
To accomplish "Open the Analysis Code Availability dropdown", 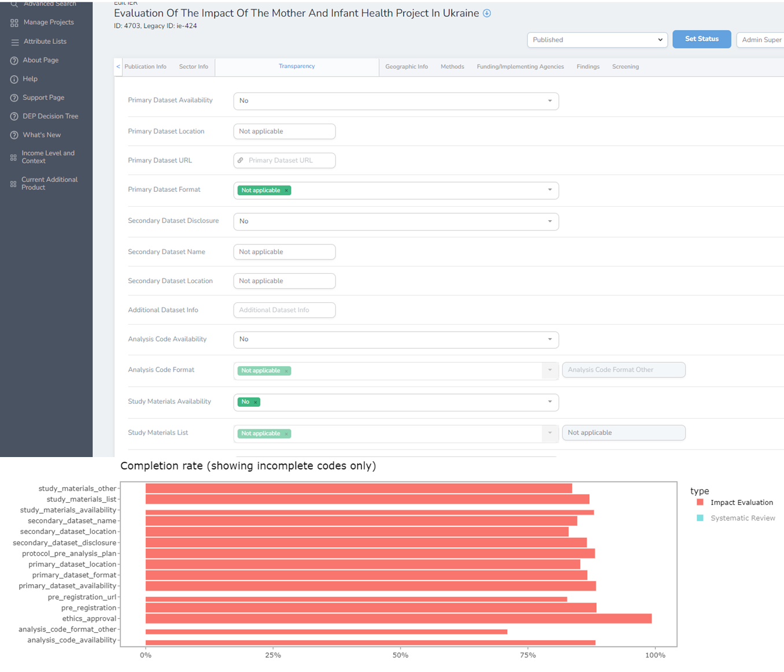I will 395,340.
